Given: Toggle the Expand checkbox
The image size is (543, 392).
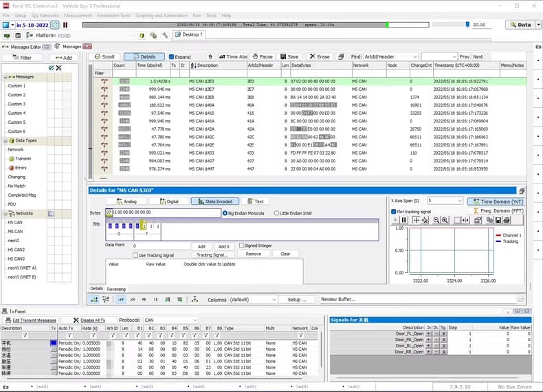Looking at the screenshot, I should coord(170,56).
